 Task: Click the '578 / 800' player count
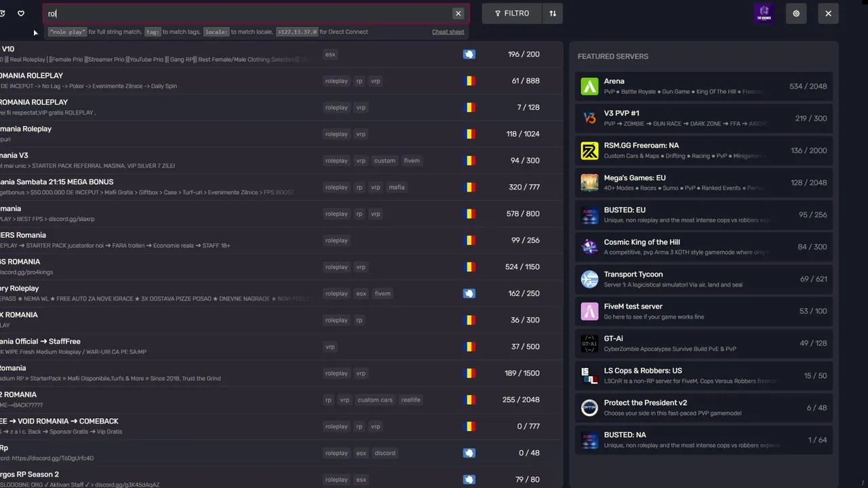tap(524, 213)
